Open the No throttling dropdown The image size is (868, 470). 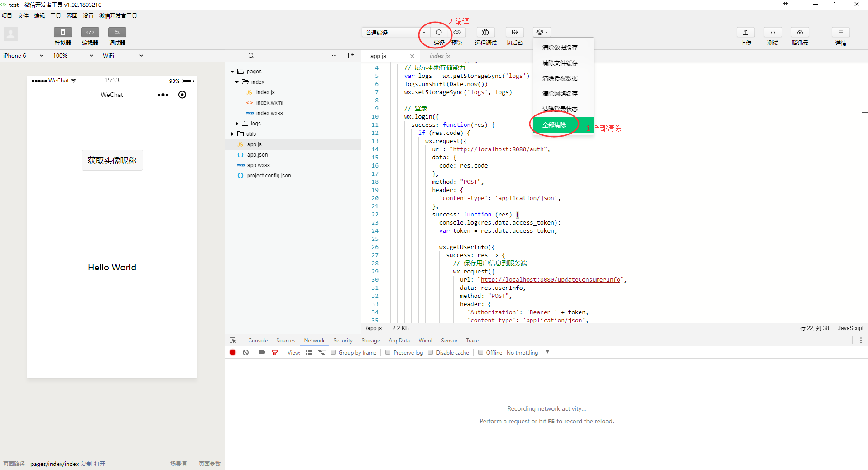pos(528,352)
